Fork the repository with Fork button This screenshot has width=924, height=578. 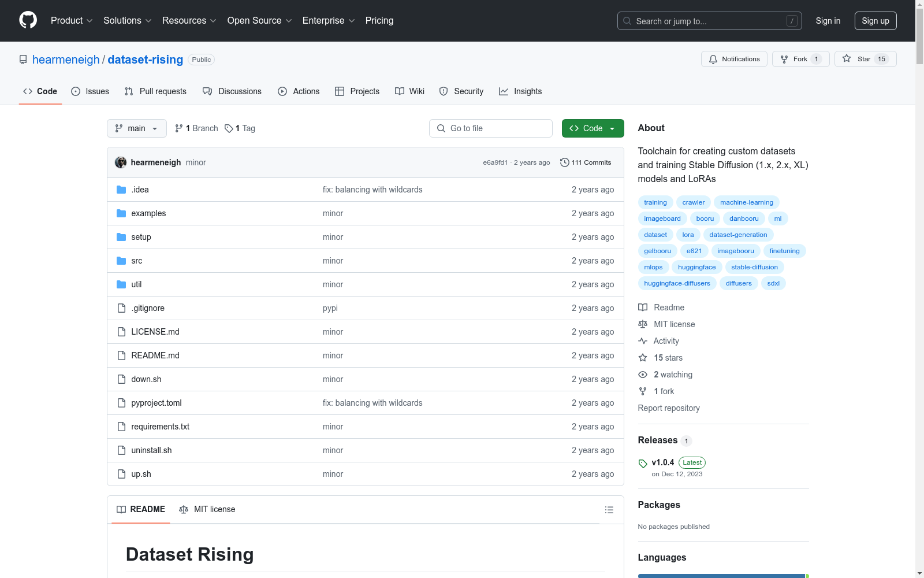click(800, 59)
